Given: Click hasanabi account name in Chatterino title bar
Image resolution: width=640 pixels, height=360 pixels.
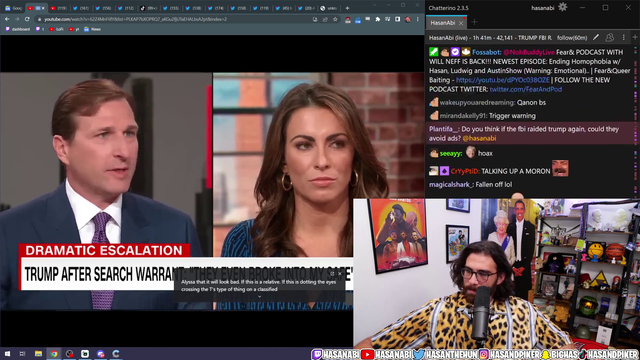Looking at the screenshot, I should pos(542,8).
